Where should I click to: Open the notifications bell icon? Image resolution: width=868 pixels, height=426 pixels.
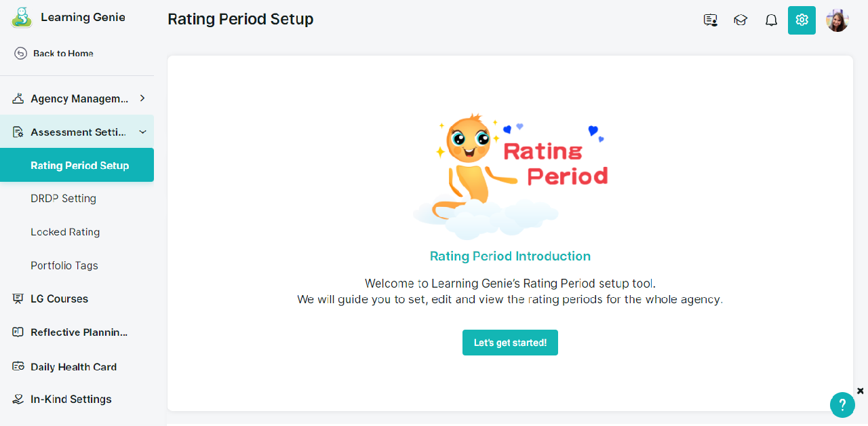pyautogui.click(x=771, y=20)
